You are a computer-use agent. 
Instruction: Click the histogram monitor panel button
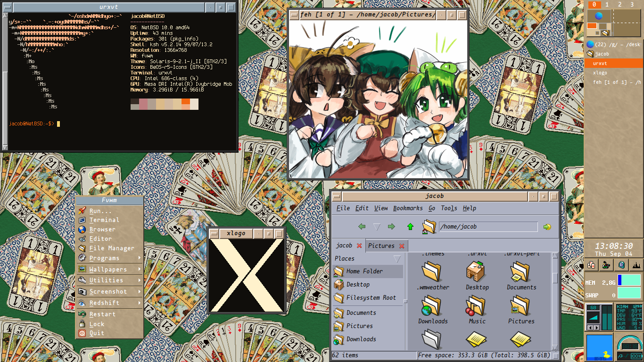(636, 265)
